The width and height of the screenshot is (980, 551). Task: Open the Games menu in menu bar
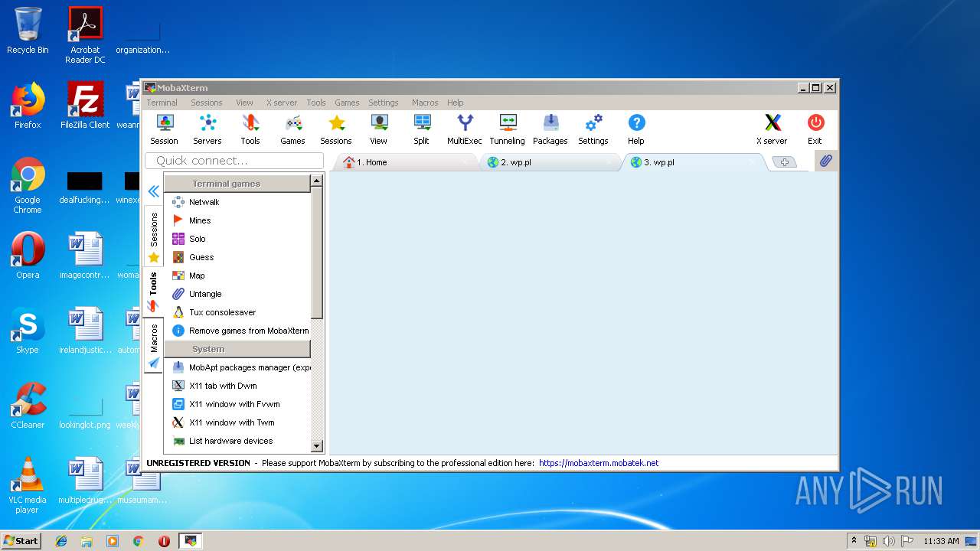point(347,103)
